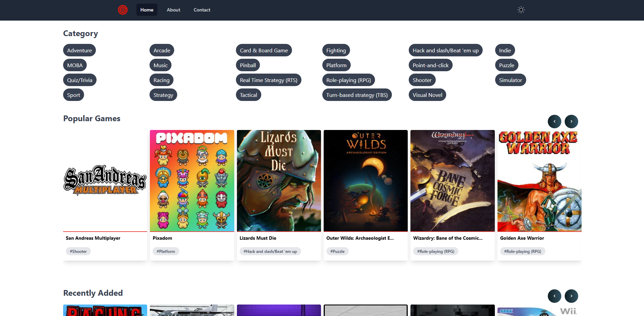Click the San Andreas Multiplayer title
Image resolution: width=644 pixels, height=316 pixels.
(x=93, y=238)
